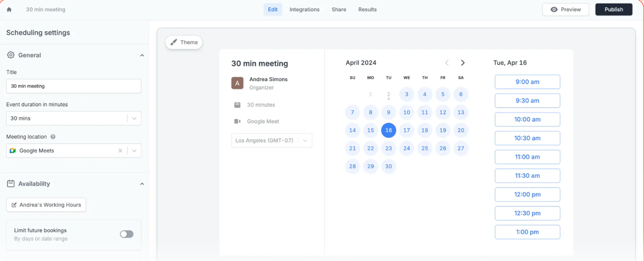Select the 10:00 am time slot

(x=528, y=120)
